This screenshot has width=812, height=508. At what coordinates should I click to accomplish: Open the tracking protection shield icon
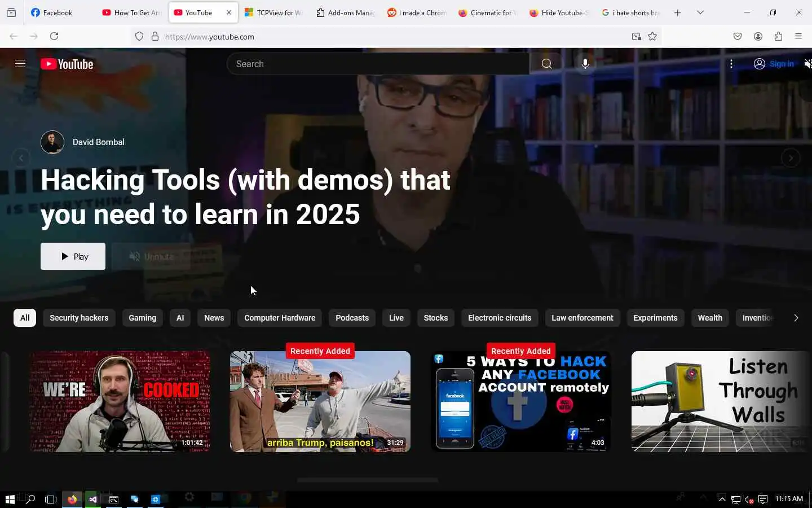point(139,37)
